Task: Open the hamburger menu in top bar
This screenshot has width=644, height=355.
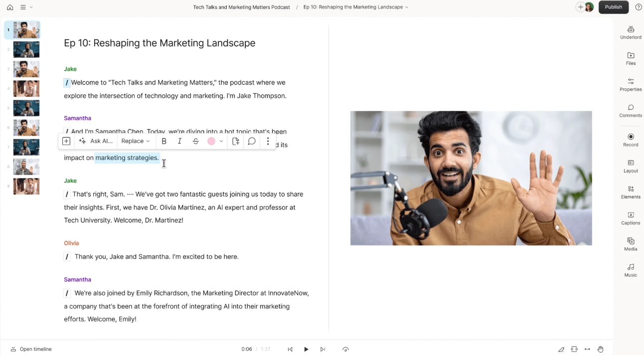Action: tap(23, 7)
